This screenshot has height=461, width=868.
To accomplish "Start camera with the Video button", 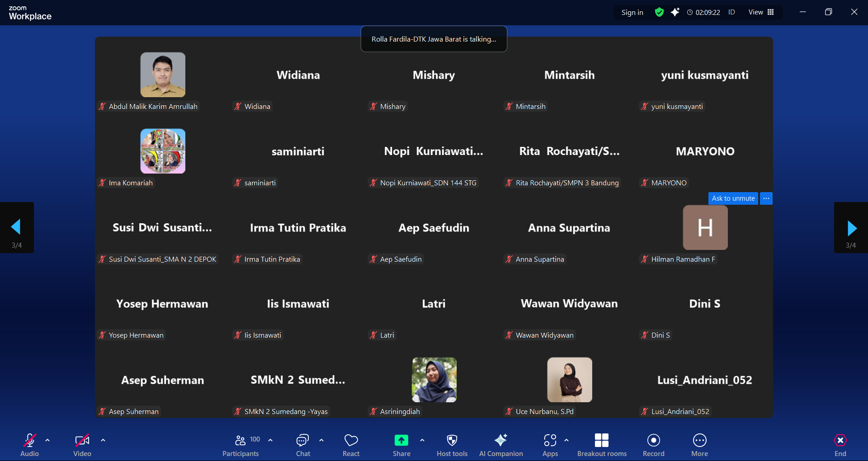I will (x=82, y=445).
